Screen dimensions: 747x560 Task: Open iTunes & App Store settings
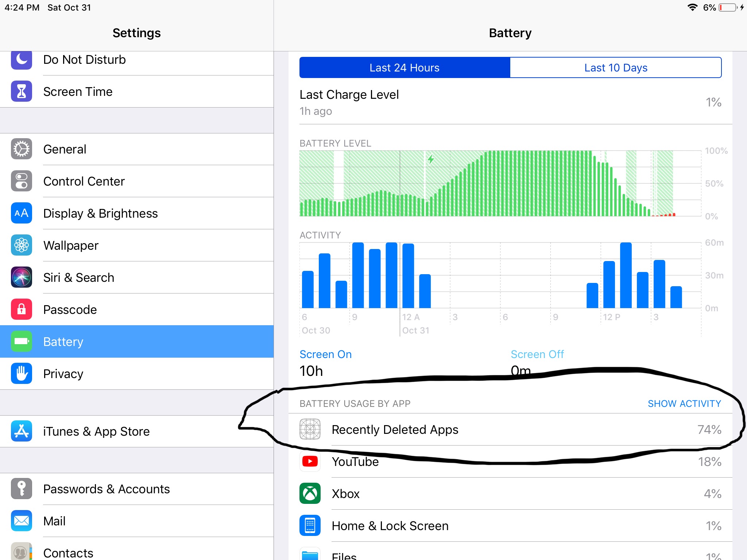click(96, 431)
